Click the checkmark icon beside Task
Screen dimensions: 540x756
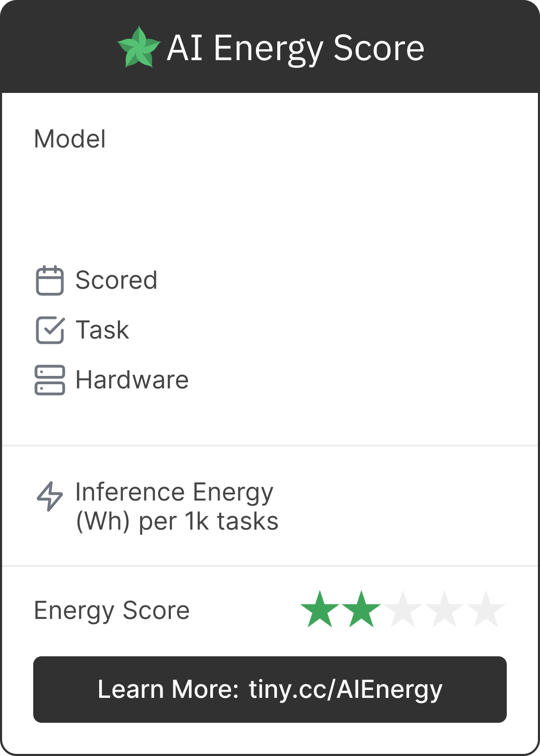(50, 330)
